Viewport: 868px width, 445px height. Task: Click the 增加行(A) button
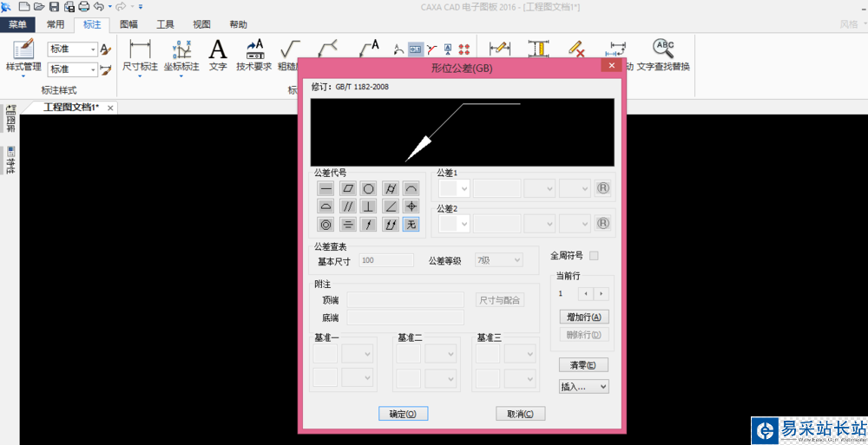[x=584, y=317]
